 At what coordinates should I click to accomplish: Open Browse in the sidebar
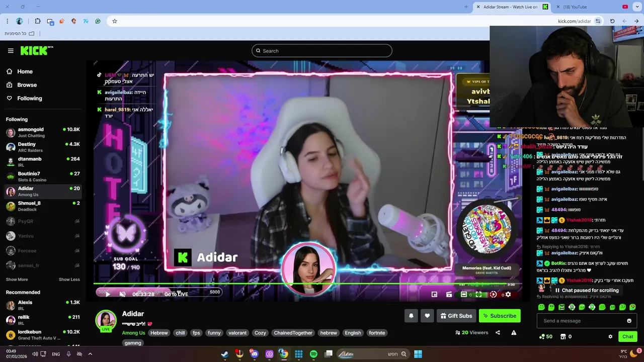pyautogui.click(x=27, y=85)
